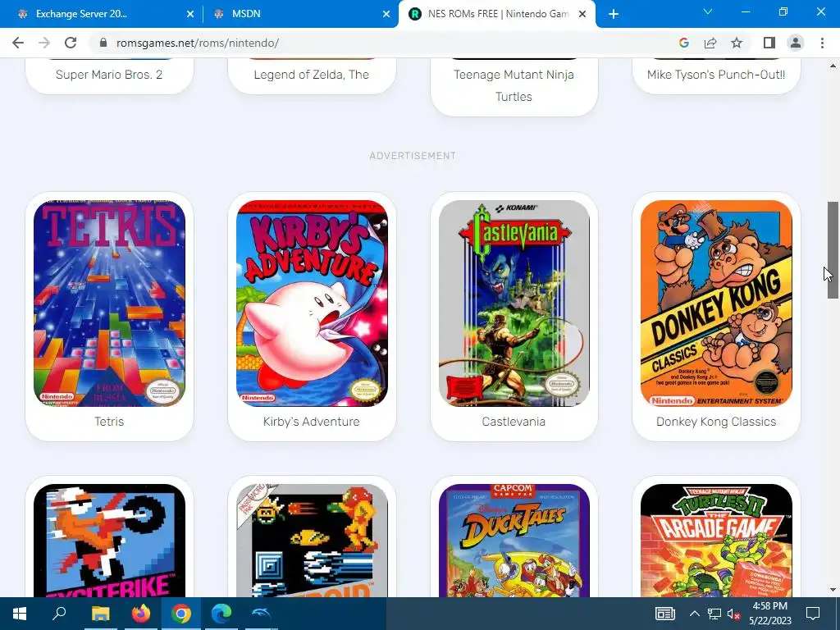Open the Dolphin emulator taskbar icon

262,614
